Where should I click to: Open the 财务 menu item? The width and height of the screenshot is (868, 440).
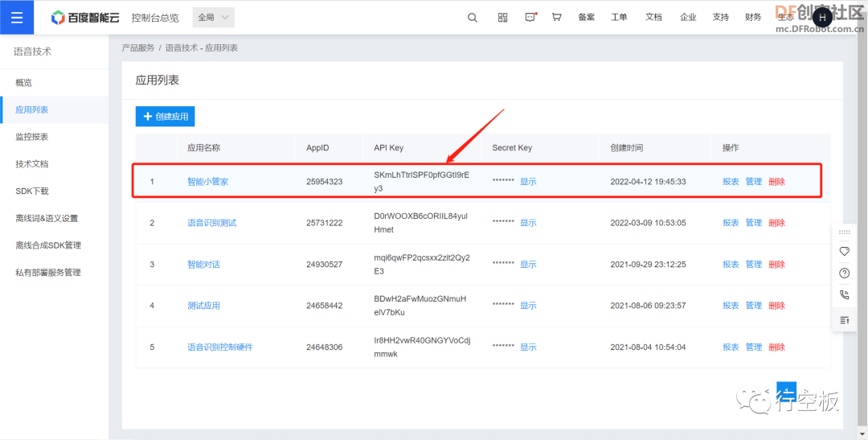pyautogui.click(x=753, y=17)
